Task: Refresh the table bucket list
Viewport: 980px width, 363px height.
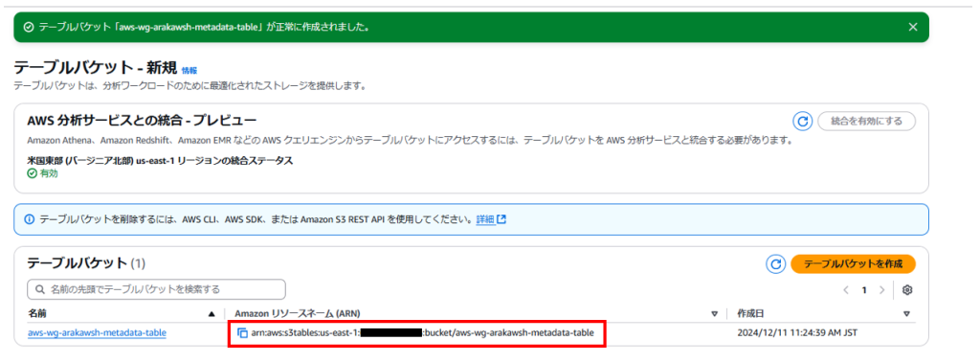Action: [775, 264]
